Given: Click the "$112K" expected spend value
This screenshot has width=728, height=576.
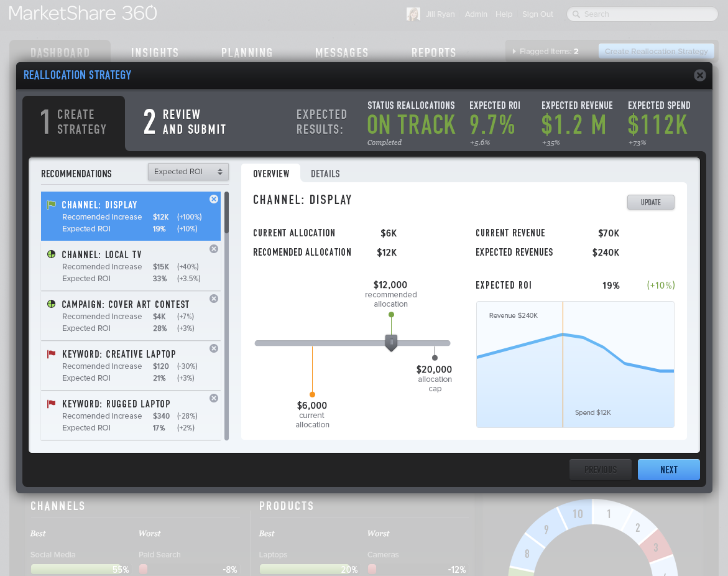Looking at the screenshot, I should [657, 124].
